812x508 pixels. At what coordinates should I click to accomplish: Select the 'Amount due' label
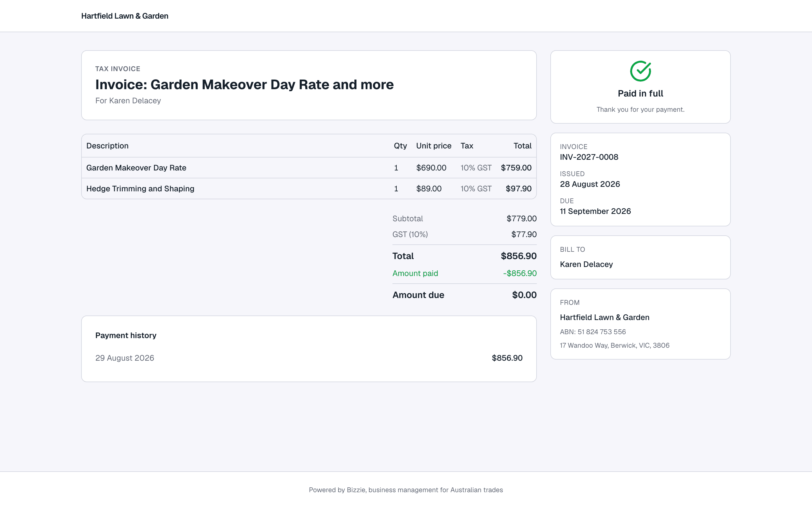(418, 295)
